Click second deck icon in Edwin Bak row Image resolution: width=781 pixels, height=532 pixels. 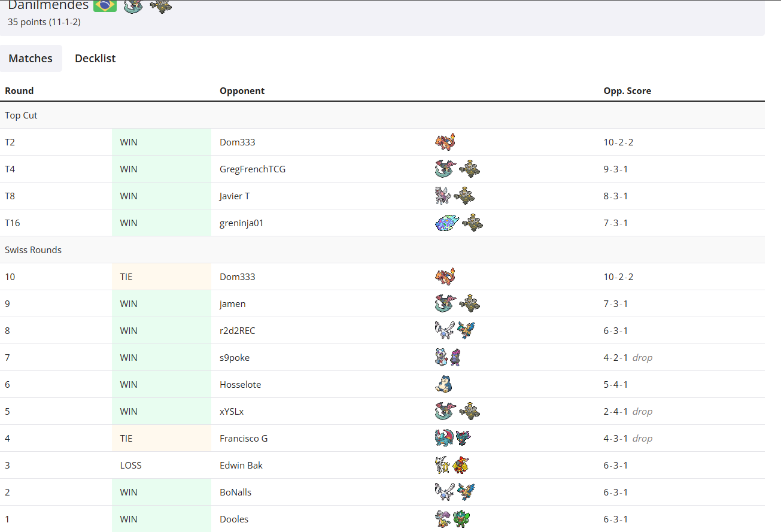coord(461,465)
